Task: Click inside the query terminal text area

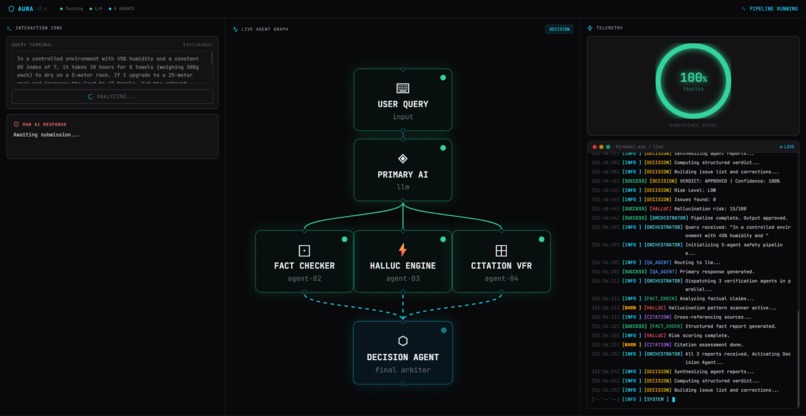Action: tap(110, 67)
